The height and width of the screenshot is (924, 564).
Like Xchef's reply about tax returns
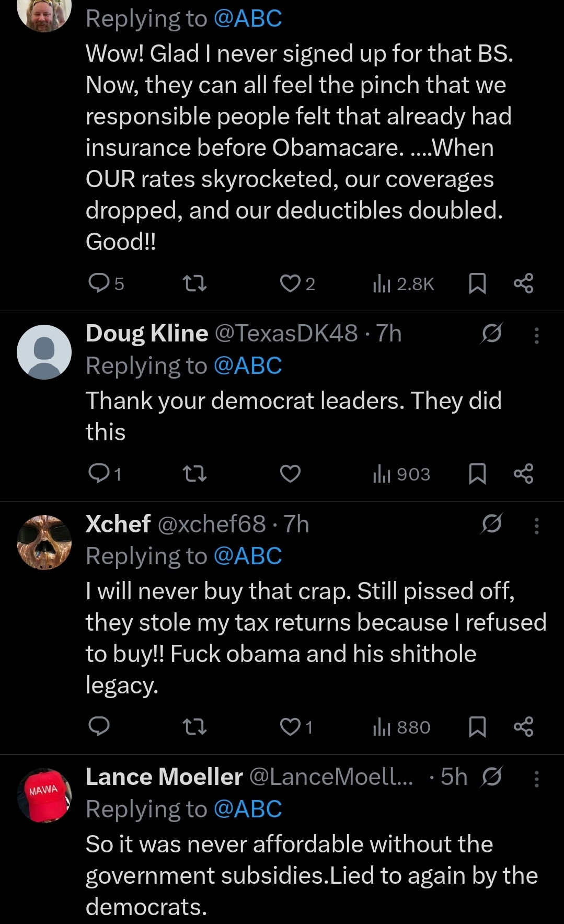290,727
